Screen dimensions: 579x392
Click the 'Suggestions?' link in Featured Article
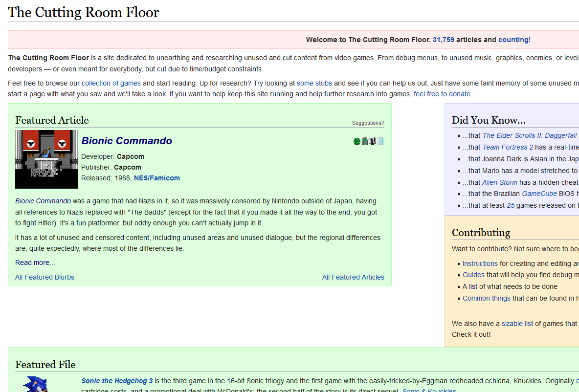click(x=368, y=123)
